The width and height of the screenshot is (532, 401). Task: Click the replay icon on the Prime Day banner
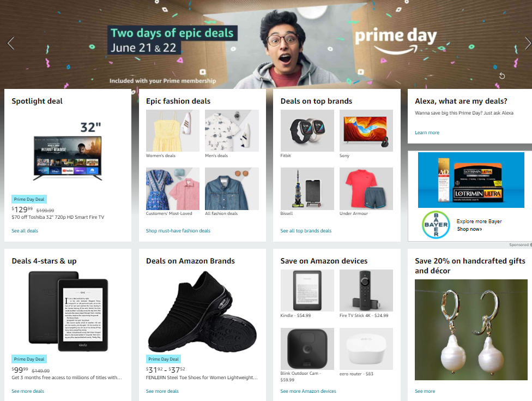coord(502,76)
